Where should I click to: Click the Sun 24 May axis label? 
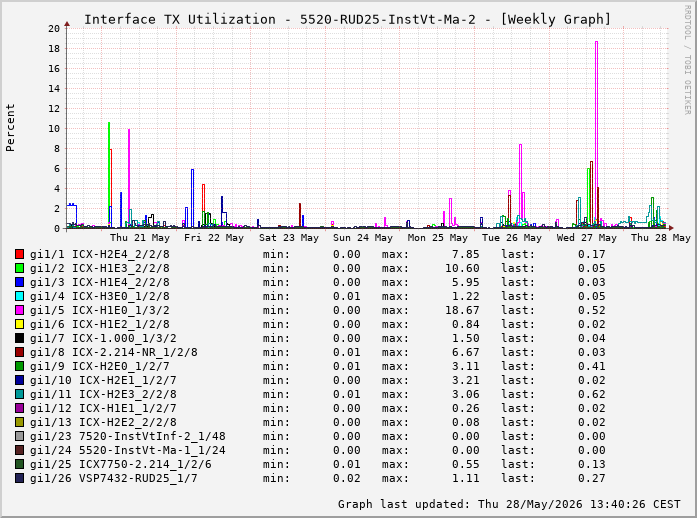(363, 238)
